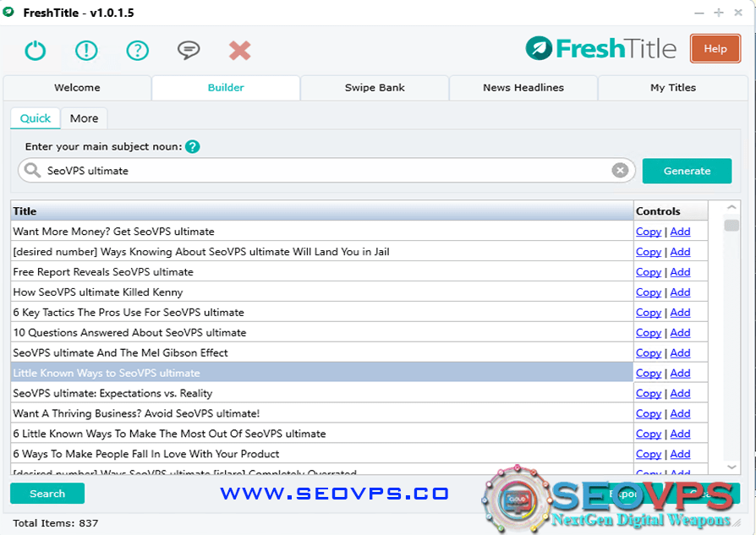Add 'Want A Thriving Business?' title
This screenshot has width=756, height=535.
680,414
